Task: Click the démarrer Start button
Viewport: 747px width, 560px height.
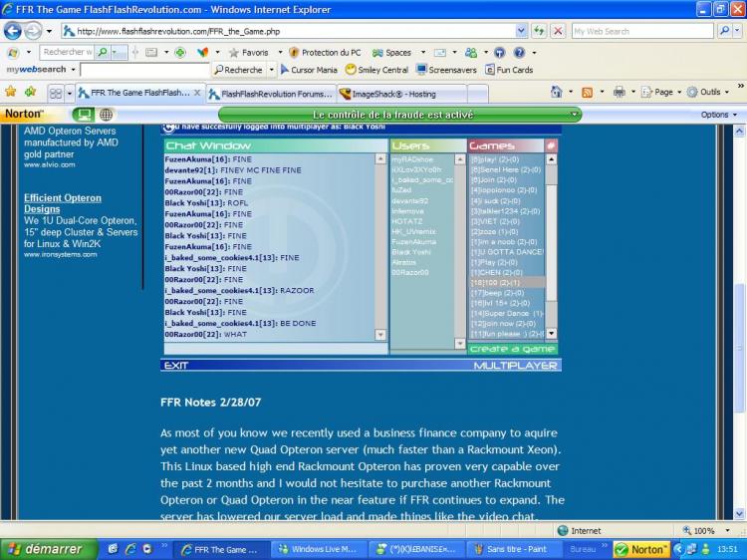Action: [42, 549]
